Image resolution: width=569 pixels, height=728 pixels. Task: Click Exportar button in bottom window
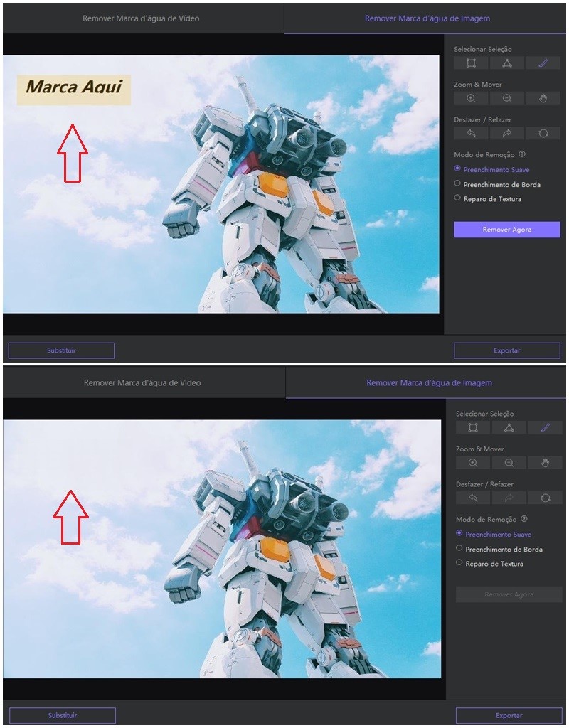pos(509,715)
